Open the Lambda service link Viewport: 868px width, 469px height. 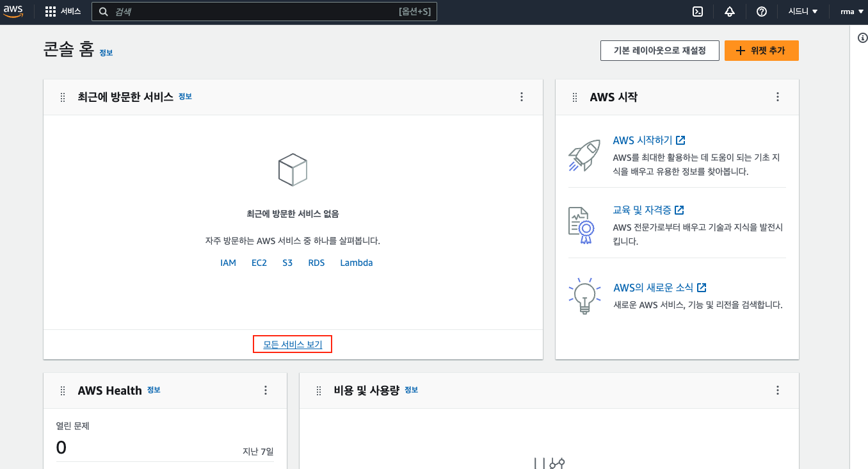click(357, 263)
